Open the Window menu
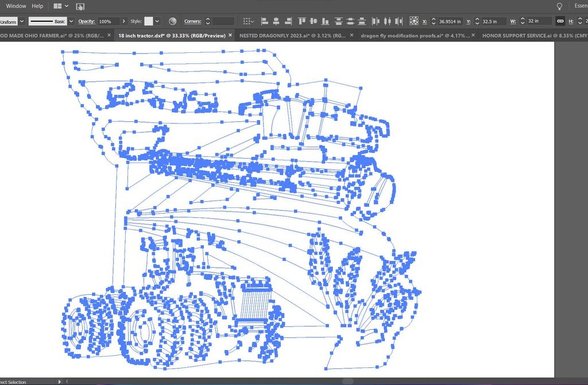This screenshot has width=588, height=385. click(x=16, y=6)
